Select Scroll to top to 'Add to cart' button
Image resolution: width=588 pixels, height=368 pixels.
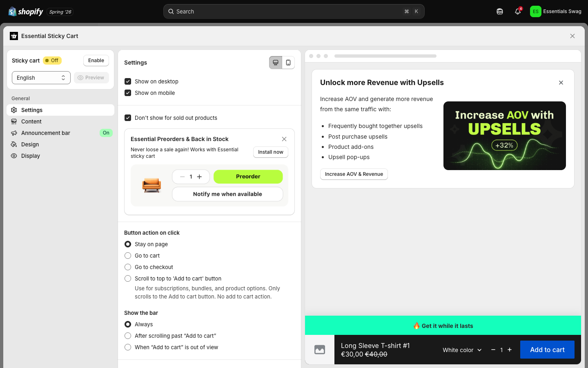coord(128,278)
